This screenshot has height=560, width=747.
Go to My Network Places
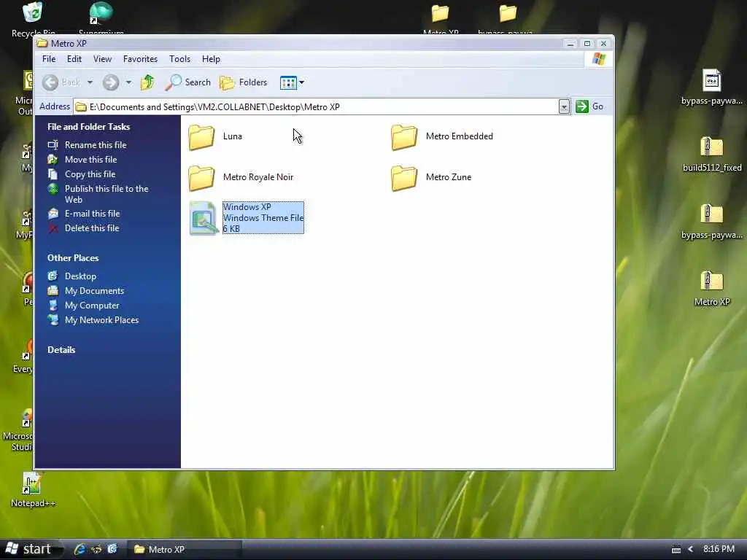pos(101,320)
